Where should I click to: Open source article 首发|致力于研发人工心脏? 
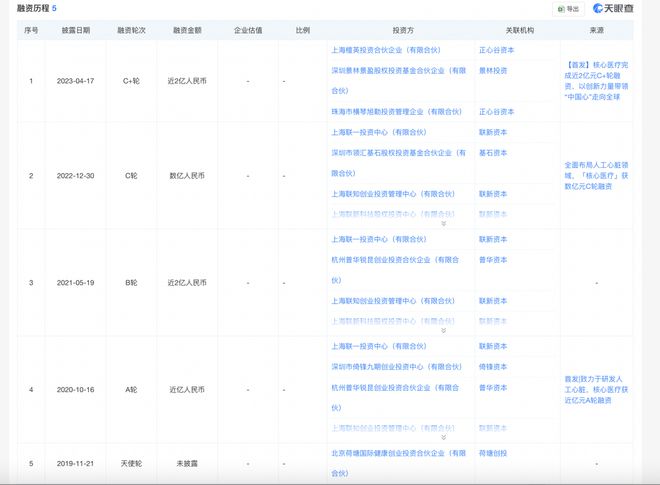[x=596, y=389]
